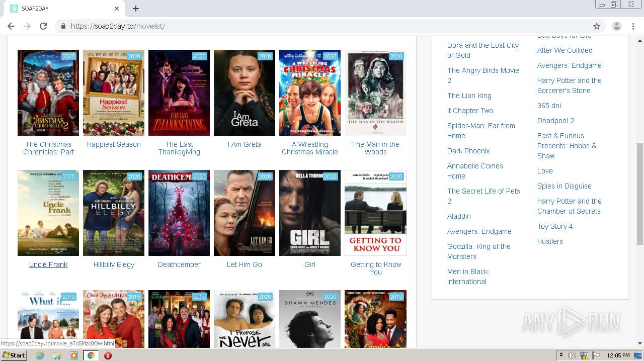
Task: Close the SOAP2DAY tab
Action: pos(117,9)
